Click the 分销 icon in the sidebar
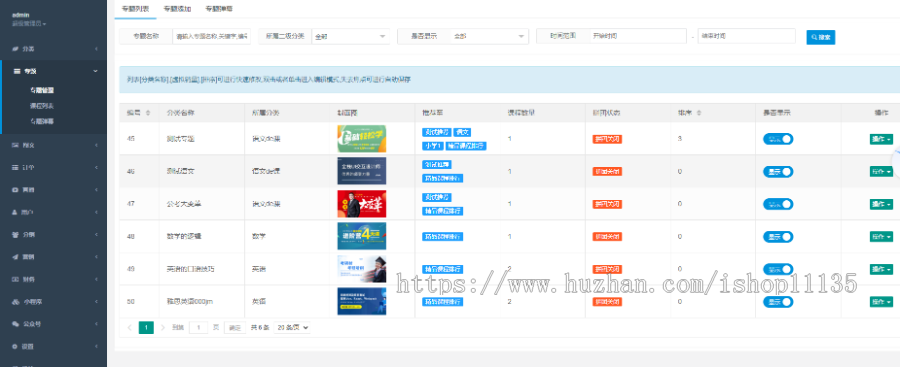Screen dimensions: 900x367 pos(15,234)
